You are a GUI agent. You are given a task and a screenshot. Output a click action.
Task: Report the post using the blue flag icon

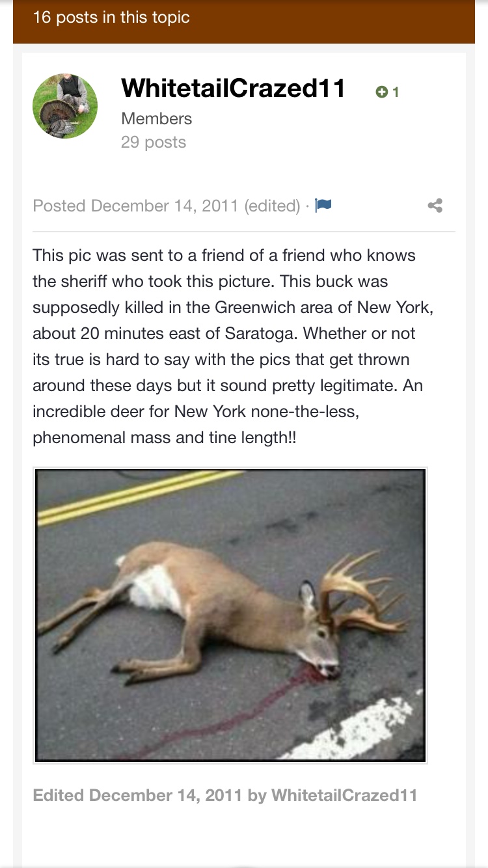323,206
